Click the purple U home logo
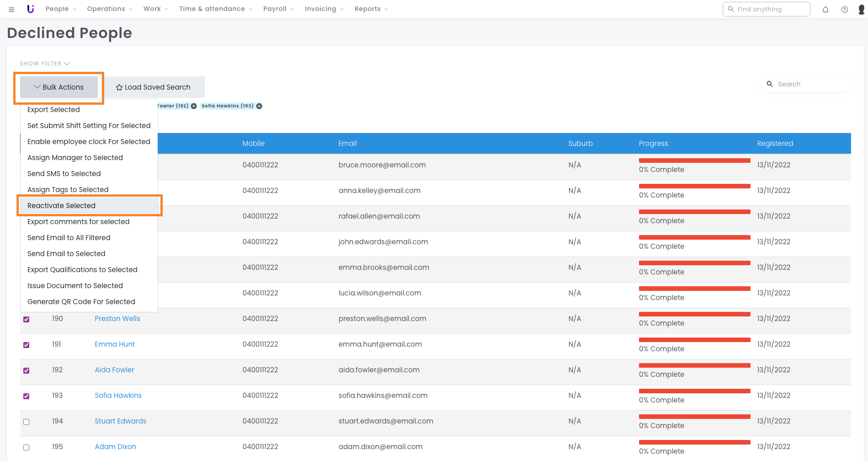This screenshot has height=461, width=868. 31,9
